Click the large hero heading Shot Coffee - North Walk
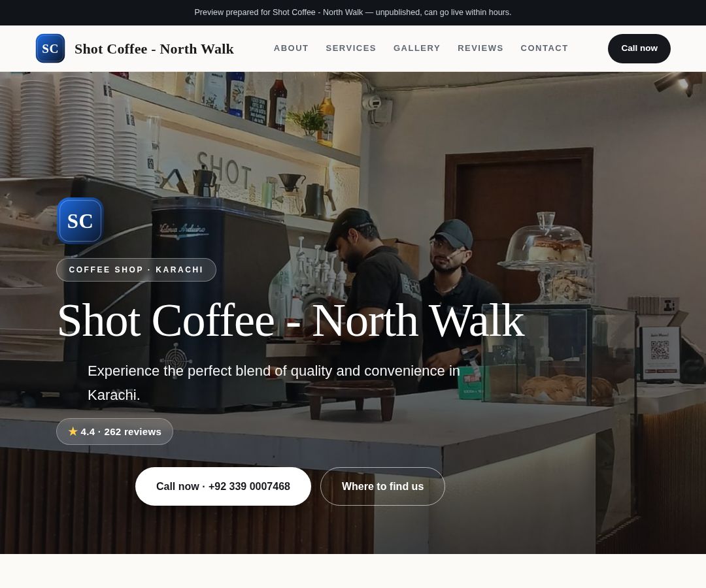The image size is (706, 588). tap(291, 320)
